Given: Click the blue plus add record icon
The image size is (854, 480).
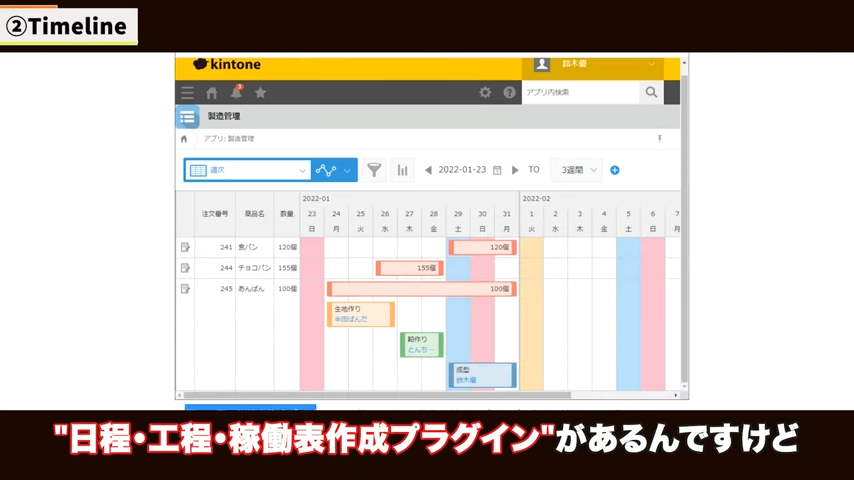Looking at the screenshot, I should click(x=615, y=170).
